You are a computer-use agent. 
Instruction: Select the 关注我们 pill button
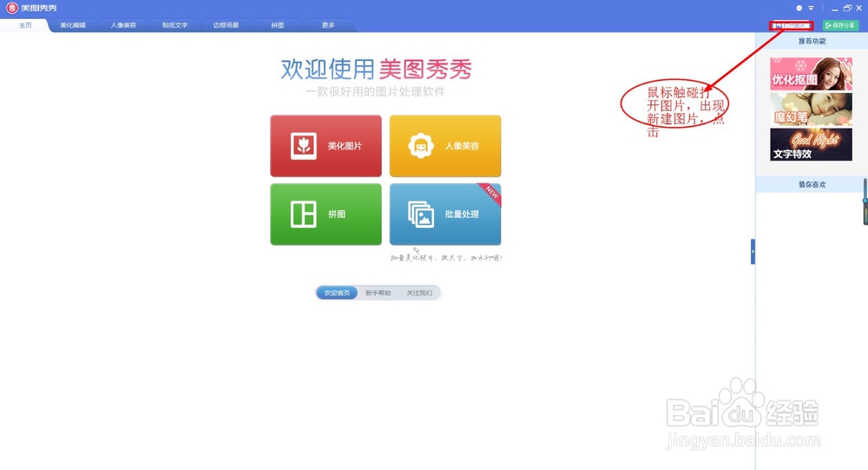[419, 293]
